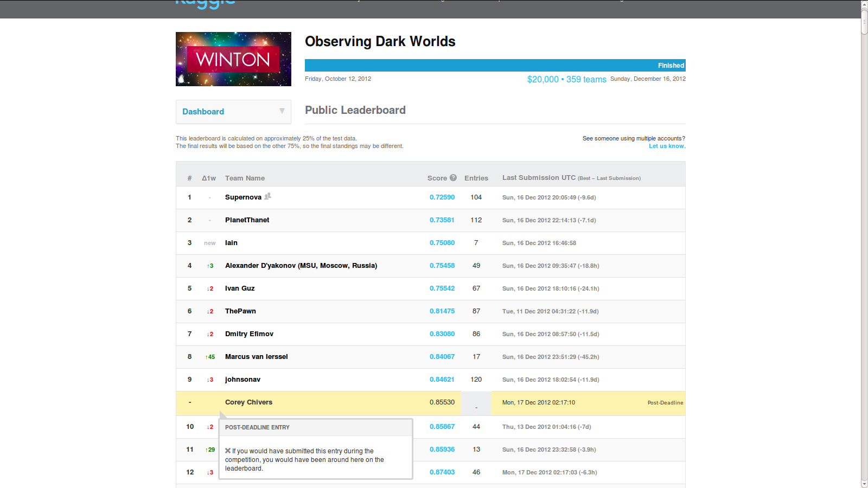Open the PlanetThanet team entry
Screen dimensions: 868x488
coord(247,220)
